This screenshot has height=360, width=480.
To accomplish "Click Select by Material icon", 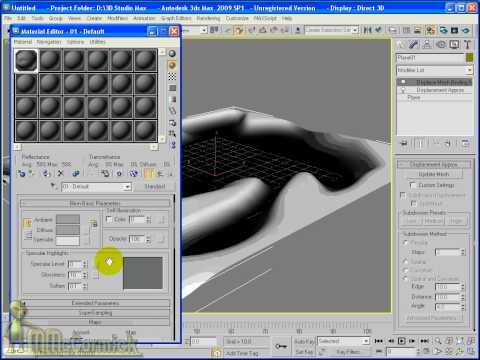I will point(172,134).
